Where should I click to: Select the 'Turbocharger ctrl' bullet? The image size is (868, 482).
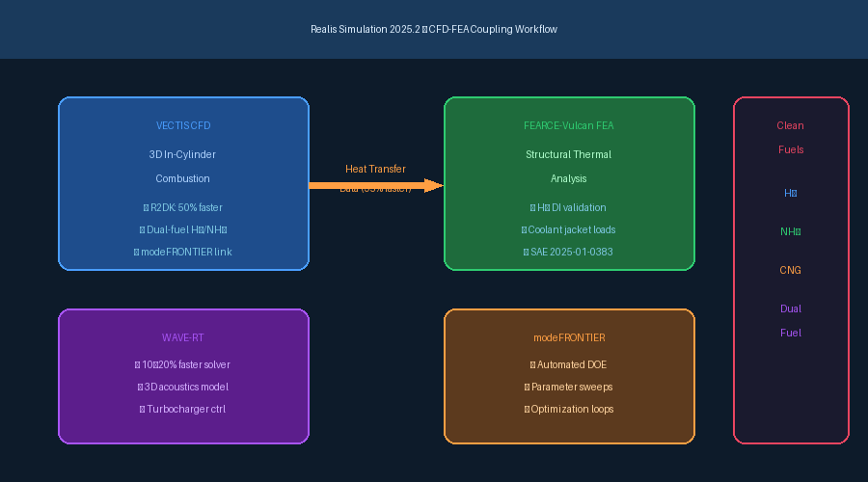pyautogui.click(x=182, y=409)
